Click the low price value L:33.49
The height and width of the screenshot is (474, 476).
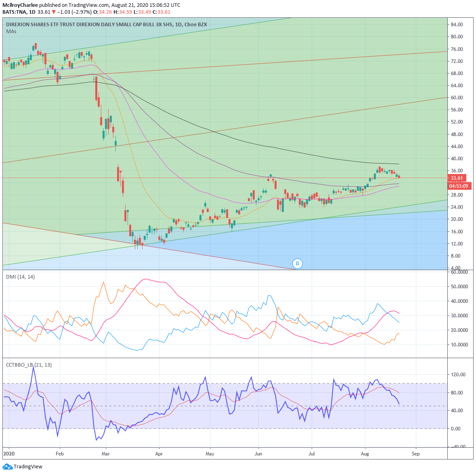coord(142,12)
